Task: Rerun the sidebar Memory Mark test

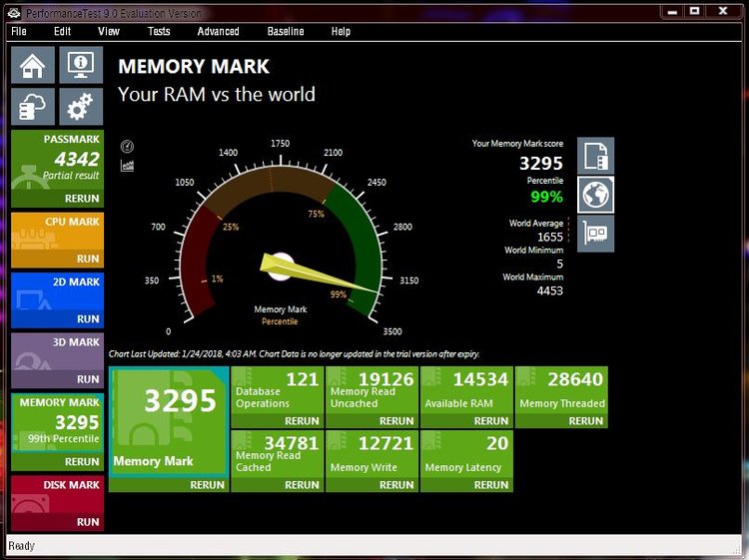Action: [57, 461]
